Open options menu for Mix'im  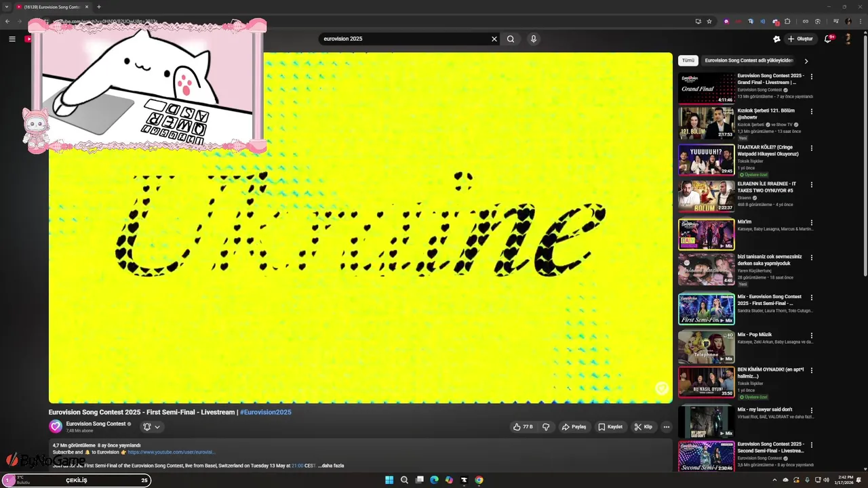[x=812, y=222]
